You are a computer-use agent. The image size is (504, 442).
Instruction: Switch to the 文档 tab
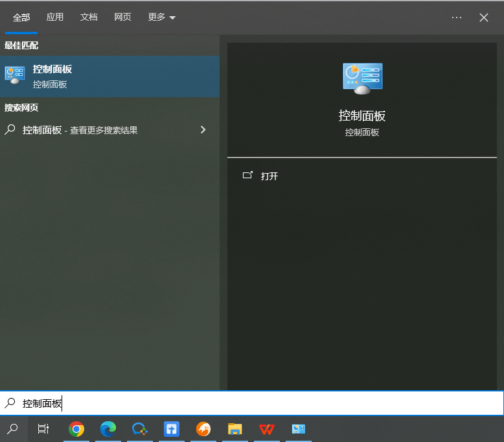tap(89, 17)
